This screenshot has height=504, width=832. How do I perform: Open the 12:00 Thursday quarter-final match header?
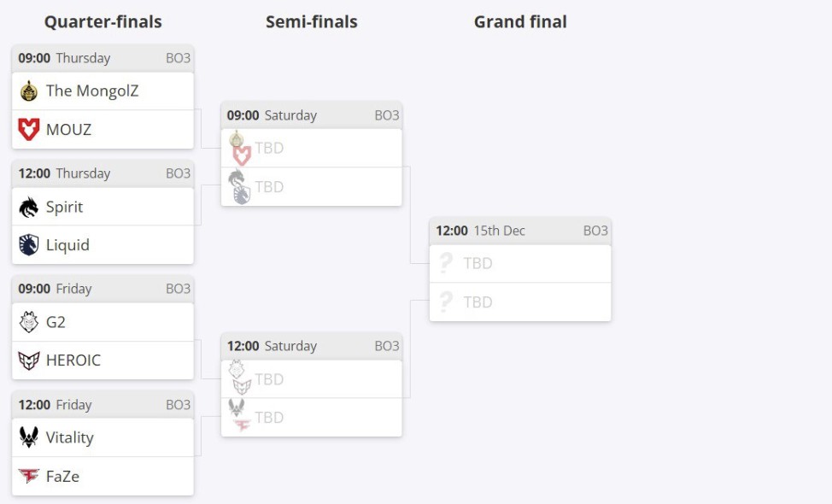click(x=103, y=173)
